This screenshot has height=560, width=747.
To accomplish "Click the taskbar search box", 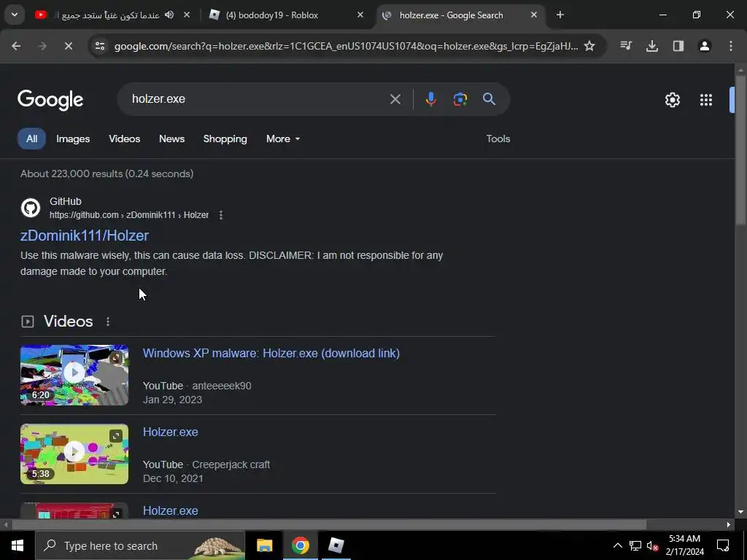I will pyautogui.click(x=140, y=545).
